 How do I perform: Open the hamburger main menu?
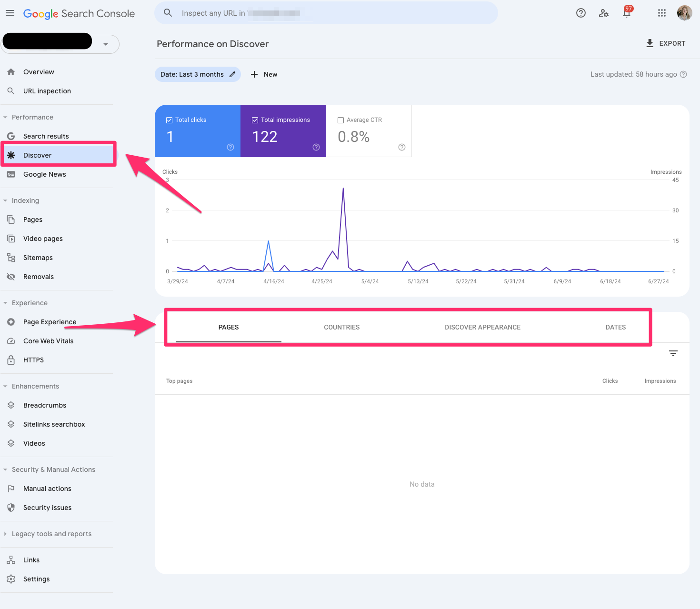tap(10, 13)
